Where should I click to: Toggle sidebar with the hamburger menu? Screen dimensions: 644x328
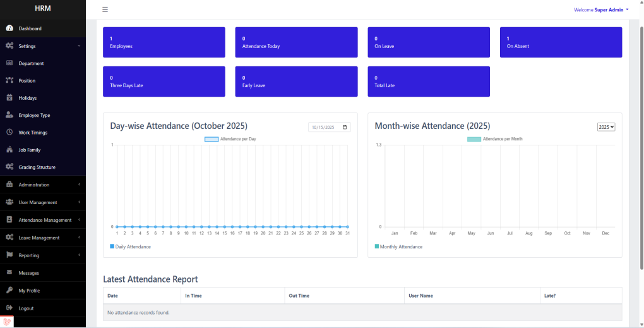pos(105,9)
